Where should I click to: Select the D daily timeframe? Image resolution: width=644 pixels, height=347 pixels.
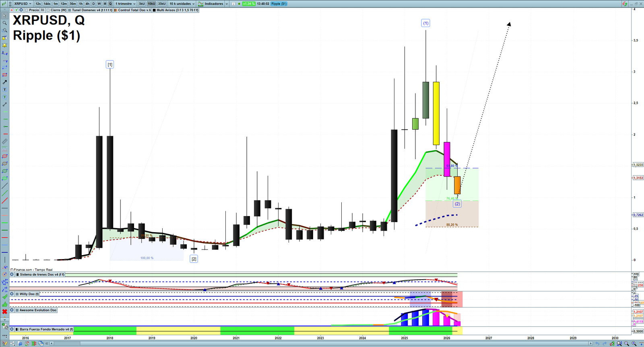coord(93,4)
